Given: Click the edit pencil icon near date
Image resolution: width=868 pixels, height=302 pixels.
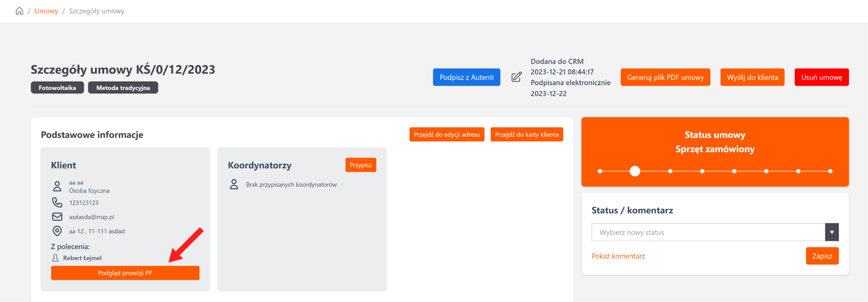Looking at the screenshot, I should pos(517,77).
